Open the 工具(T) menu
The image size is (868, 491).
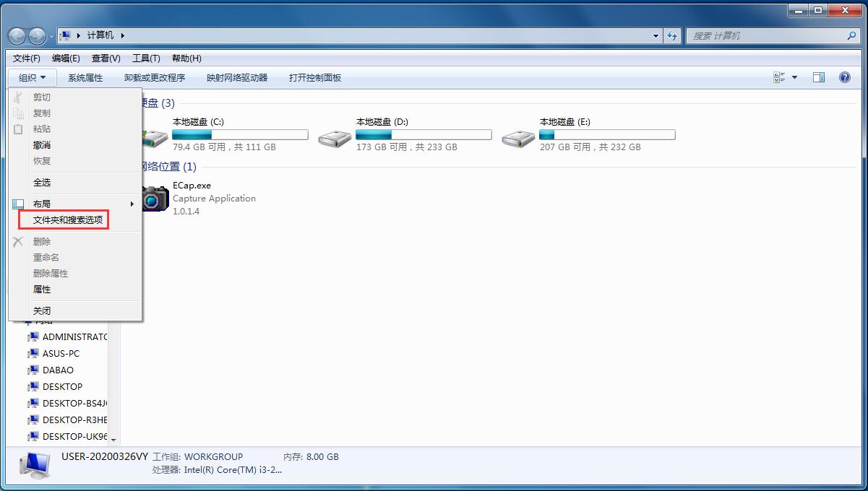click(x=145, y=58)
